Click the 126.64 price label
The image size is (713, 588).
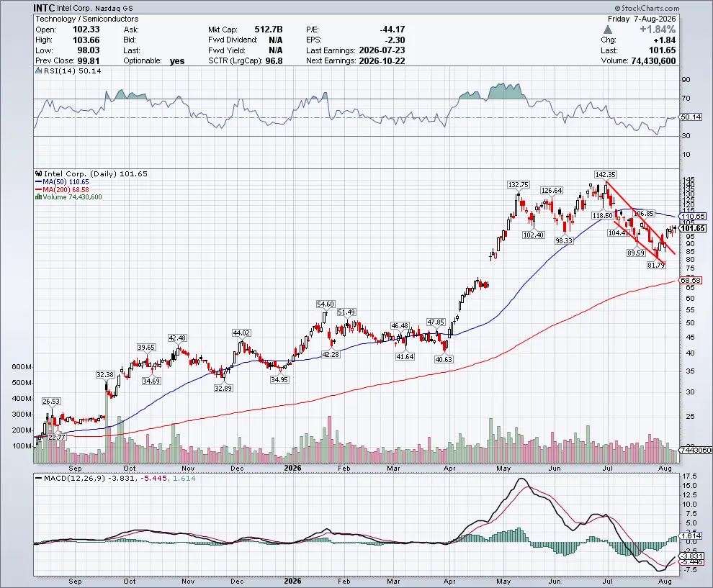[551, 191]
